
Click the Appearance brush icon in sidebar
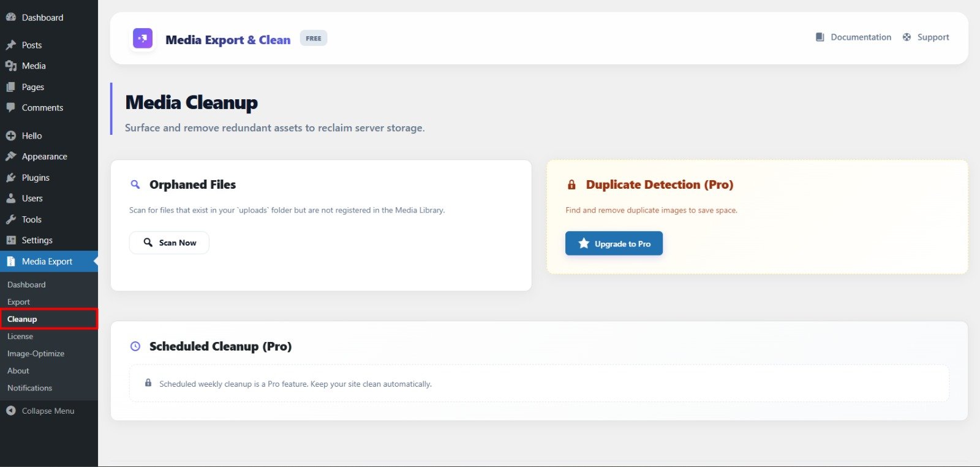[11, 156]
